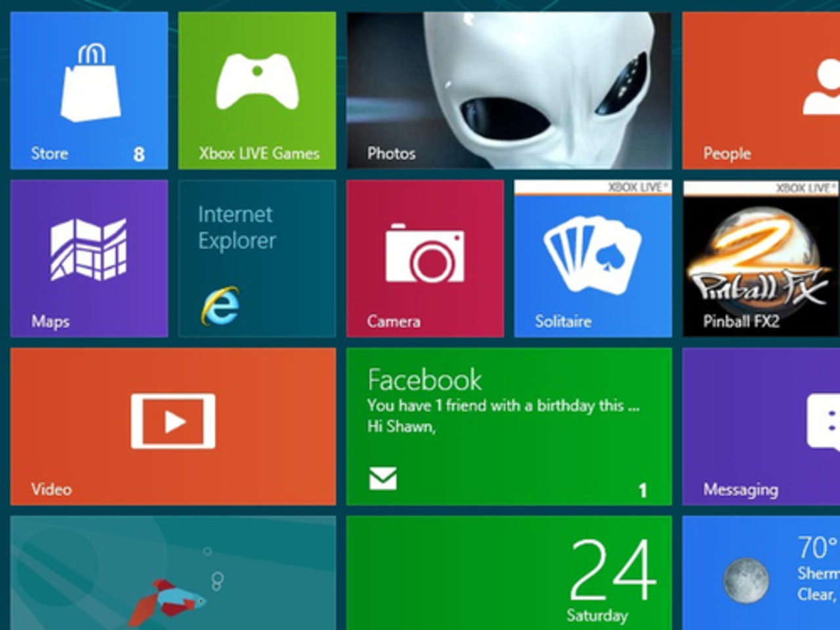Click the birthday notification text

[x=503, y=406]
